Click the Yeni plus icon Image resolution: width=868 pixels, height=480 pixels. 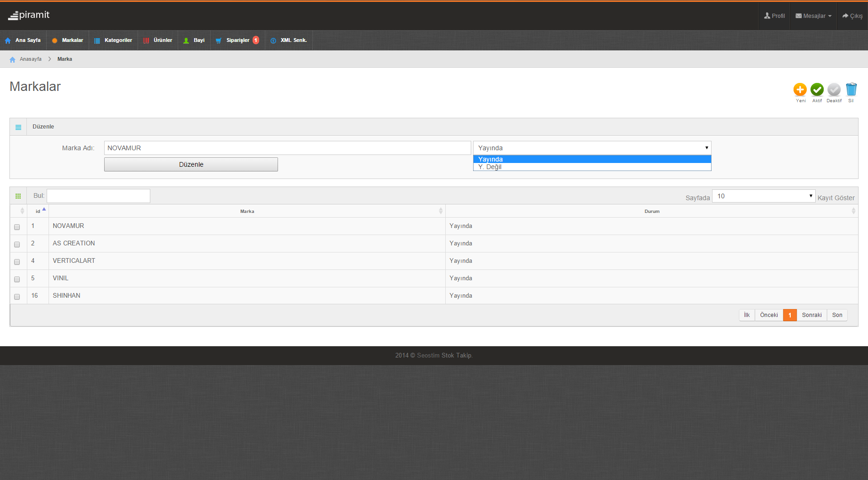800,89
